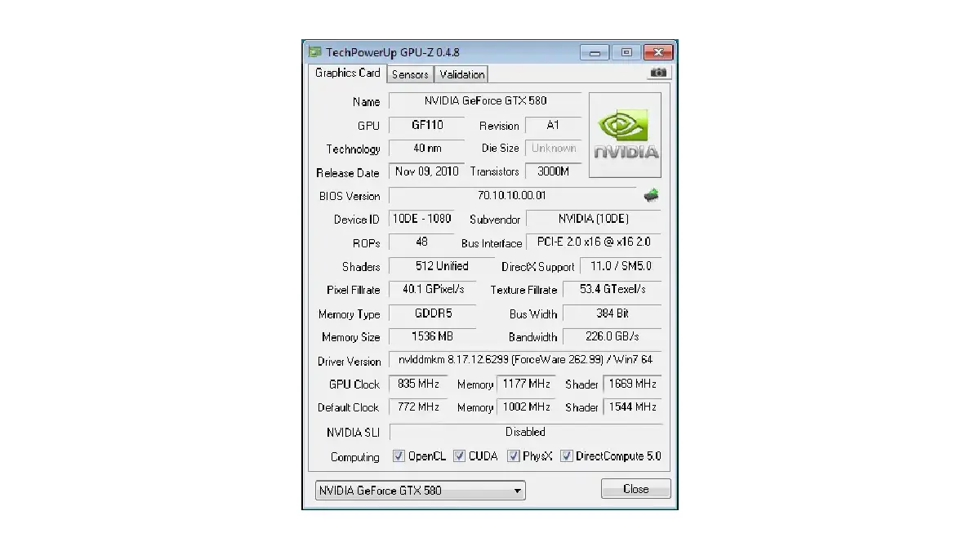Click the 'Driver Version' label

(350, 361)
